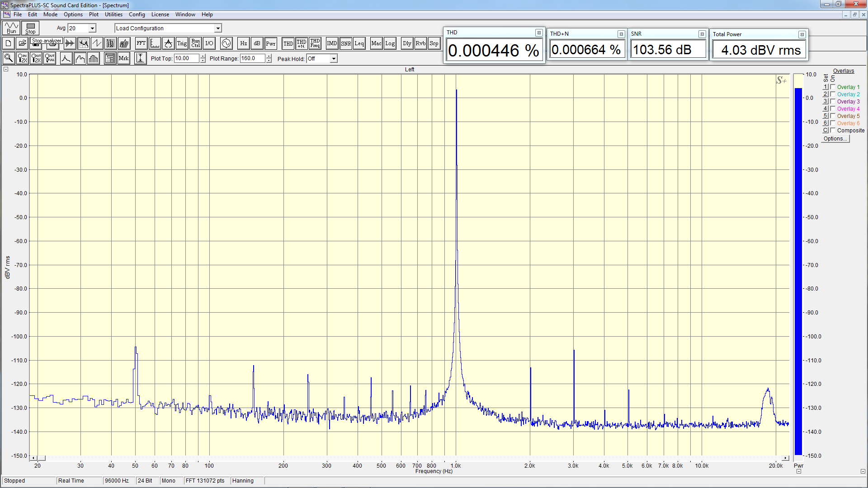Image resolution: width=868 pixels, height=488 pixels.
Task: Open the Peak Hold dropdown
Action: [x=334, y=59]
